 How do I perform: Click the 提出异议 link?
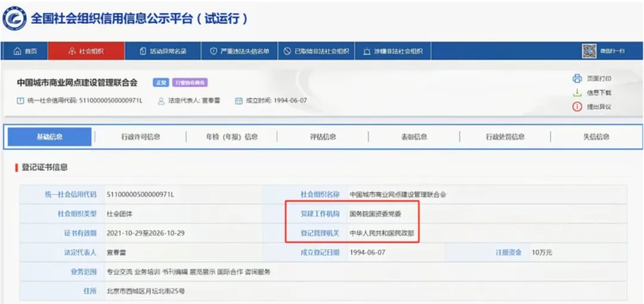point(599,107)
